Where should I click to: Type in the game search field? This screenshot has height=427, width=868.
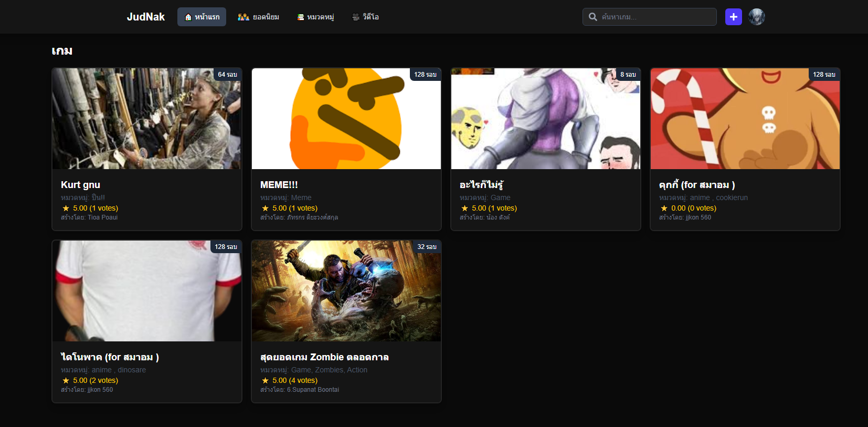656,17
